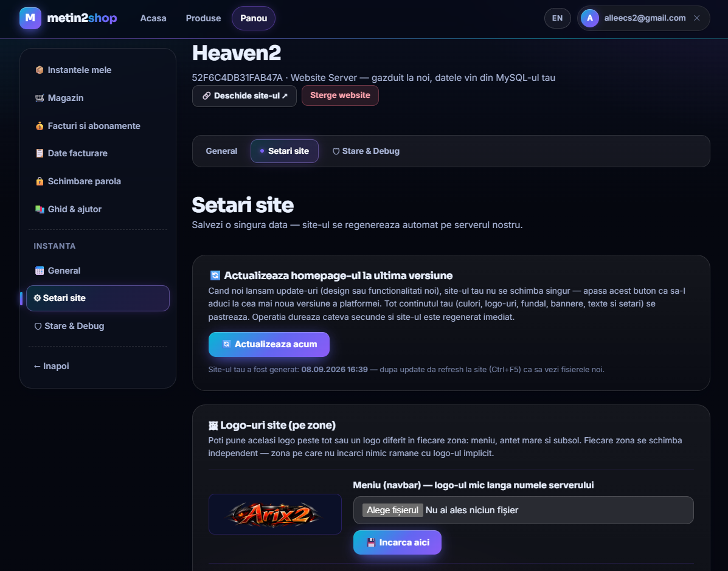Viewport: 728px width, 571px height.
Task: Go back using the Inapoi link
Action: (52, 366)
